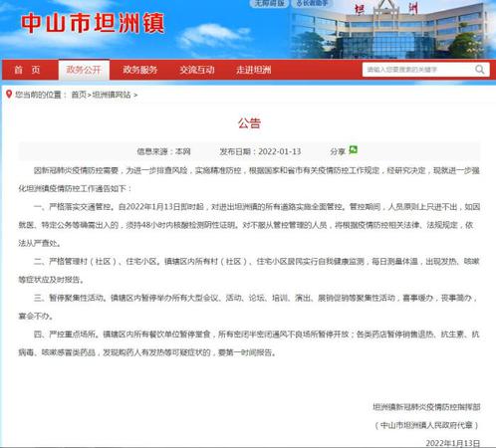Click the 无障碍版 link at the top
The image size is (496, 448).
269,3
